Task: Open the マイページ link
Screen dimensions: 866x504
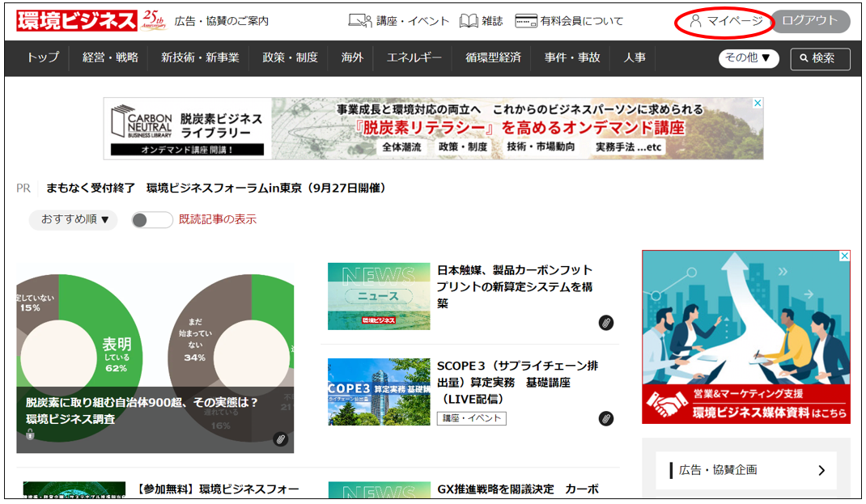Action: click(x=726, y=21)
